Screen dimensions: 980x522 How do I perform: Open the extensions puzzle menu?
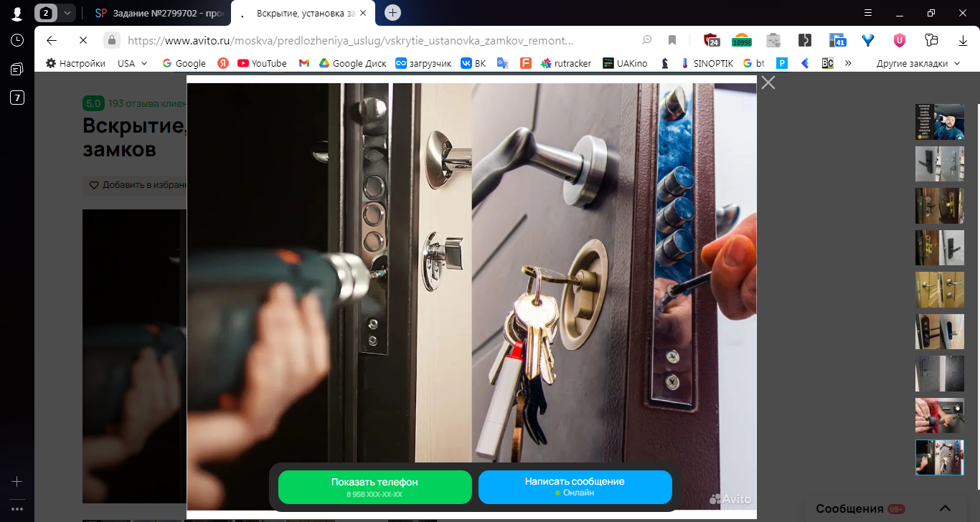[932, 40]
